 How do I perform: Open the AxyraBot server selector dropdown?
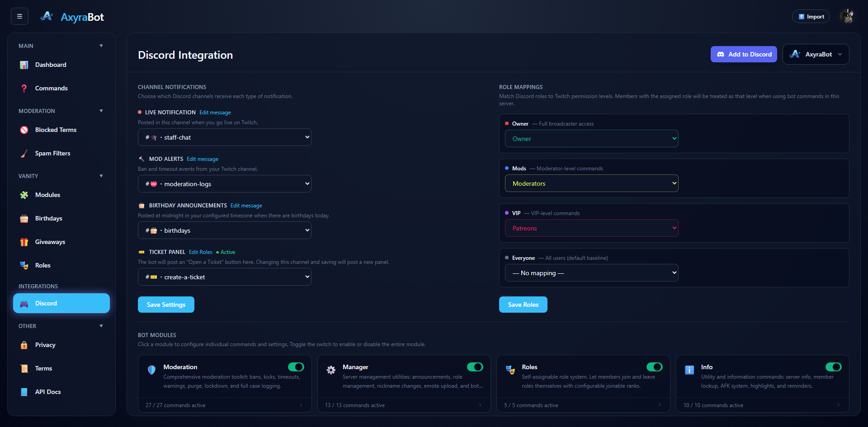pos(816,54)
